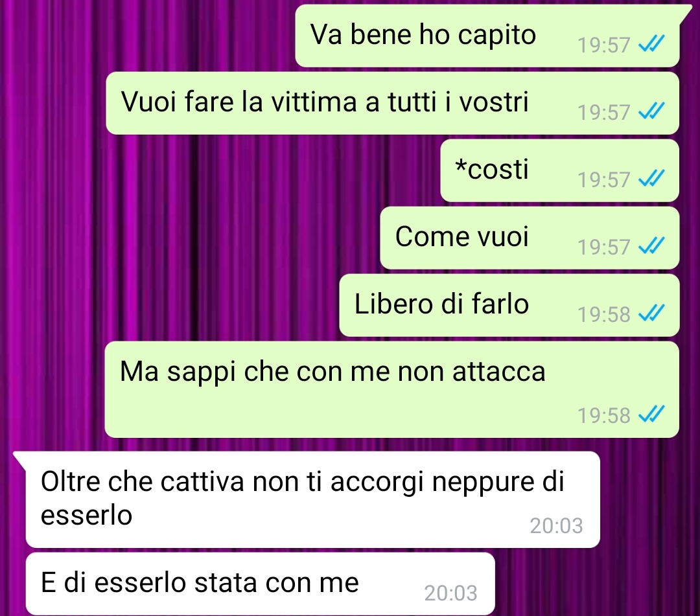Image resolution: width=700 pixels, height=616 pixels.
Task: Select received message 'E di esserlo stata con me'
Action: tap(261, 584)
